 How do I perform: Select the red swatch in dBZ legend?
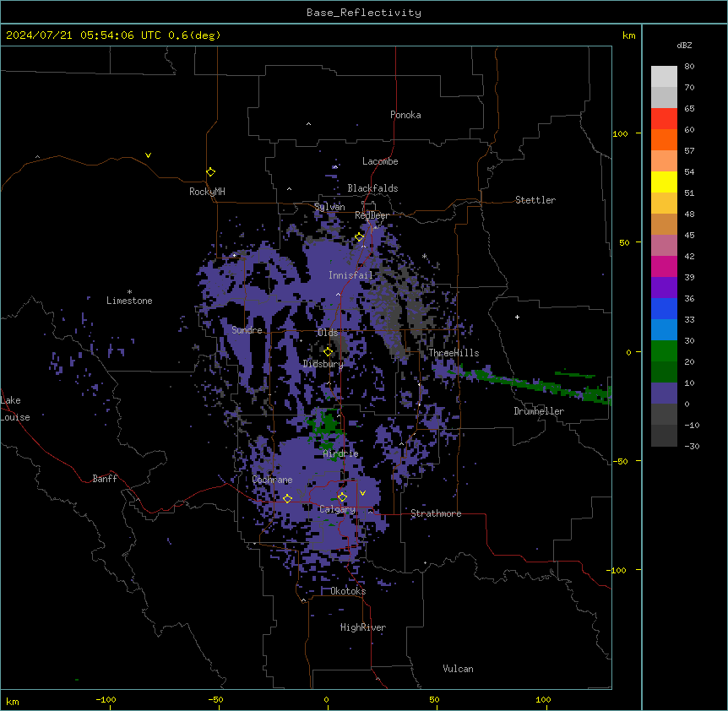click(664, 119)
